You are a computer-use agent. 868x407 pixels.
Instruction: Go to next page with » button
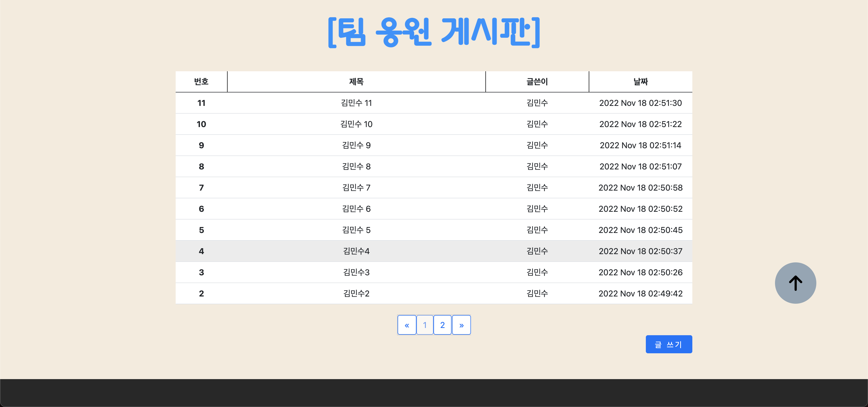point(461,325)
